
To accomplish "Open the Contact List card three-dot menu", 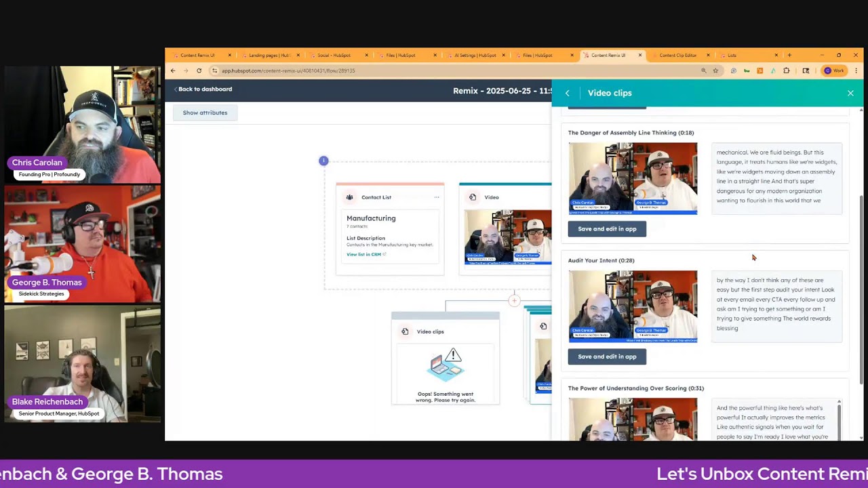I will coord(436,197).
